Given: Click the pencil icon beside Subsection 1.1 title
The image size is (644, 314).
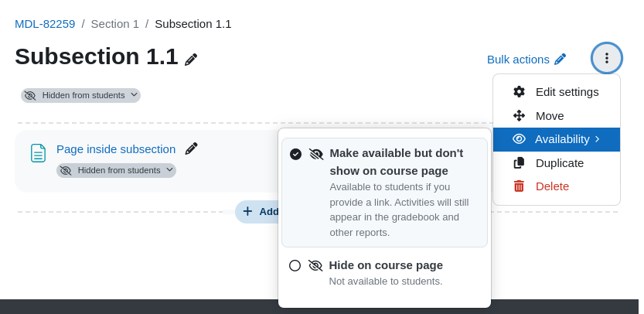Looking at the screenshot, I should coord(190,60).
